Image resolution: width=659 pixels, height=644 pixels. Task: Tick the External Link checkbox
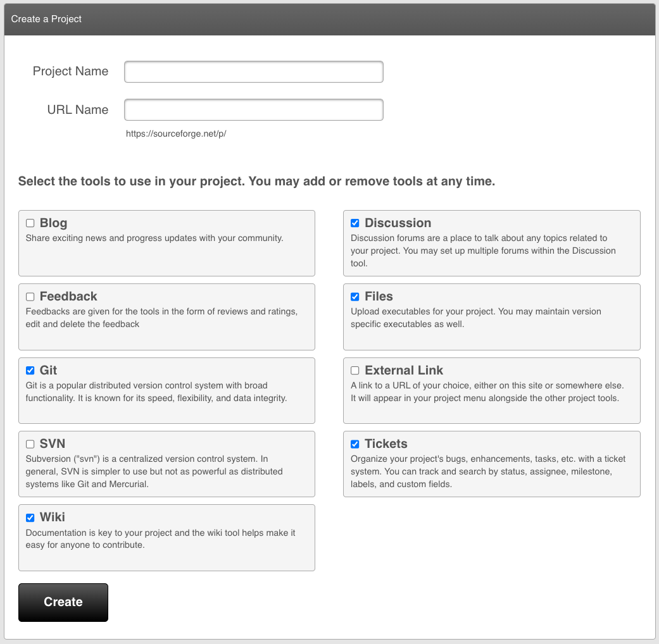click(x=355, y=371)
